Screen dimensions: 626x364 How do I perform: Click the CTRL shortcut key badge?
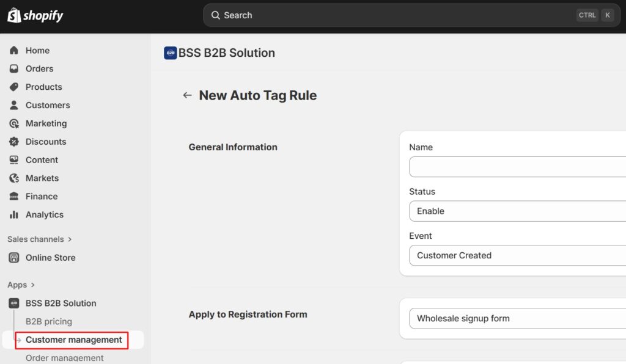[587, 15]
